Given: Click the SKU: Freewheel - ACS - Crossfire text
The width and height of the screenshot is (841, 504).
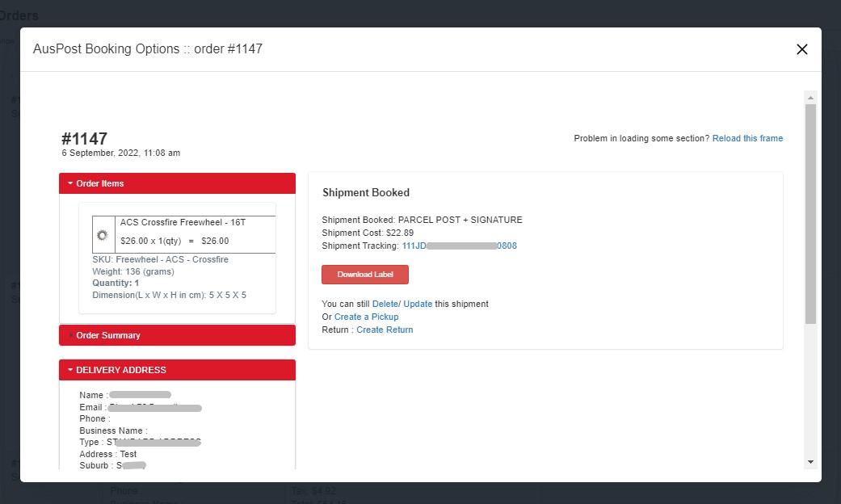Looking at the screenshot, I should (160, 259).
